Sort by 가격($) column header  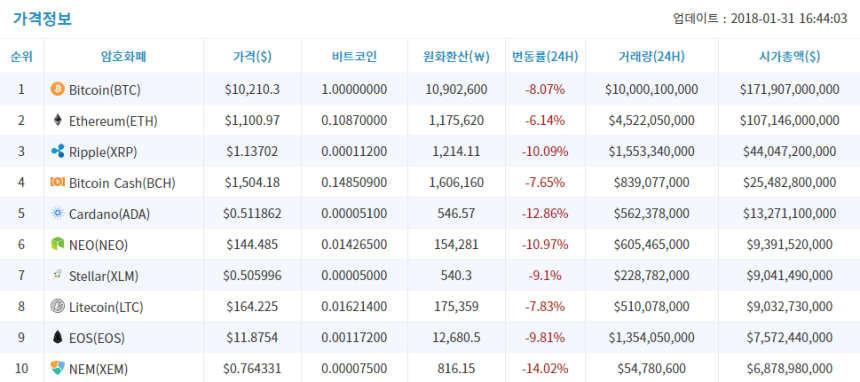pos(252,56)
